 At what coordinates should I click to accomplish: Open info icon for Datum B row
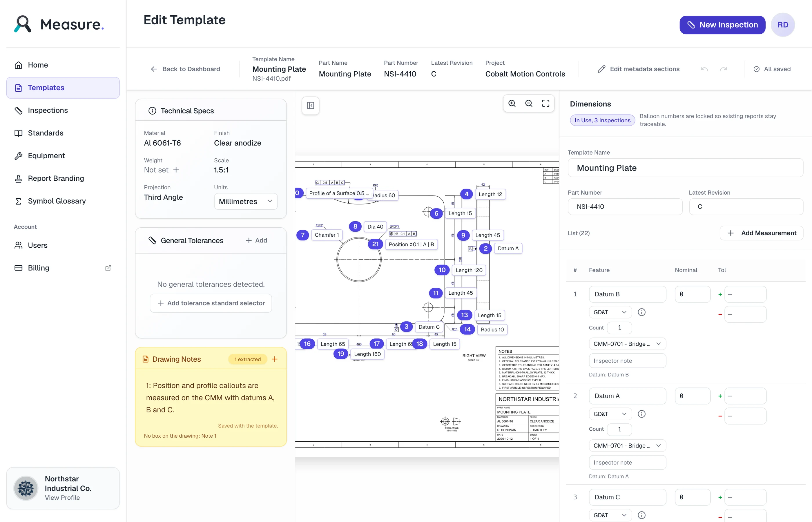pos(641,312)
